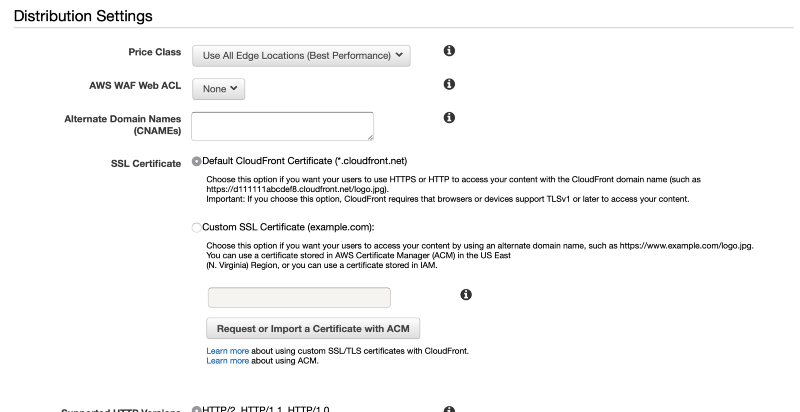800x412 pixels.
Task: Click the textarea resize handle for CNAMEs
Action: [x=370, y=137]
